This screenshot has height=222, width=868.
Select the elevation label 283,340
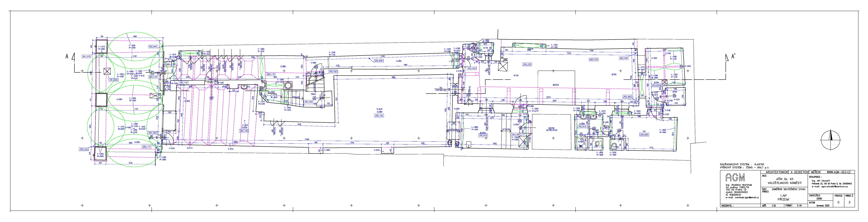(624, 58)
